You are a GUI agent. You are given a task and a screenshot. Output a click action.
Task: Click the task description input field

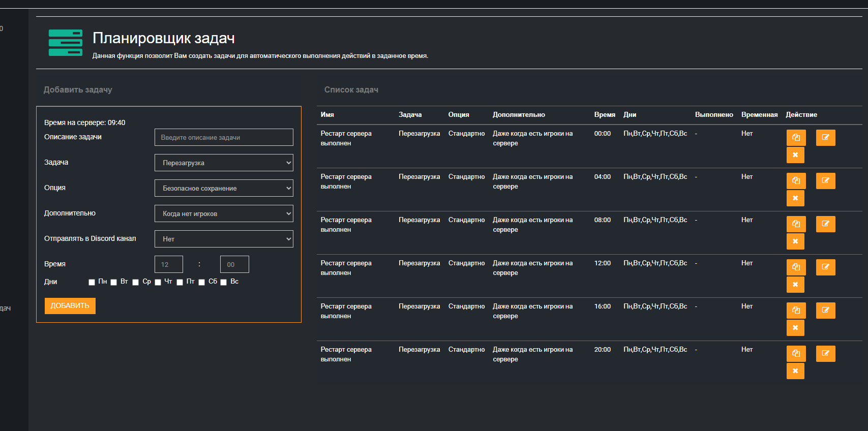pyautogui.click(x=224, y=137)
